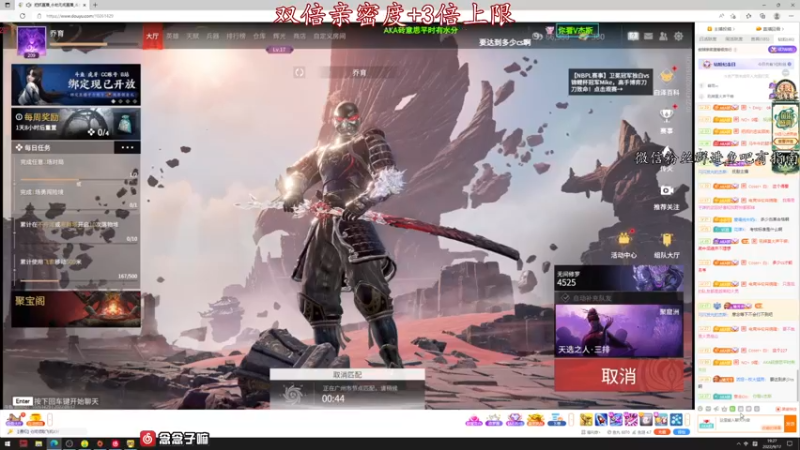Screen dimensions: 800x450
Task: Open Edge browser from the taskbar
Action: pos(54,444)
